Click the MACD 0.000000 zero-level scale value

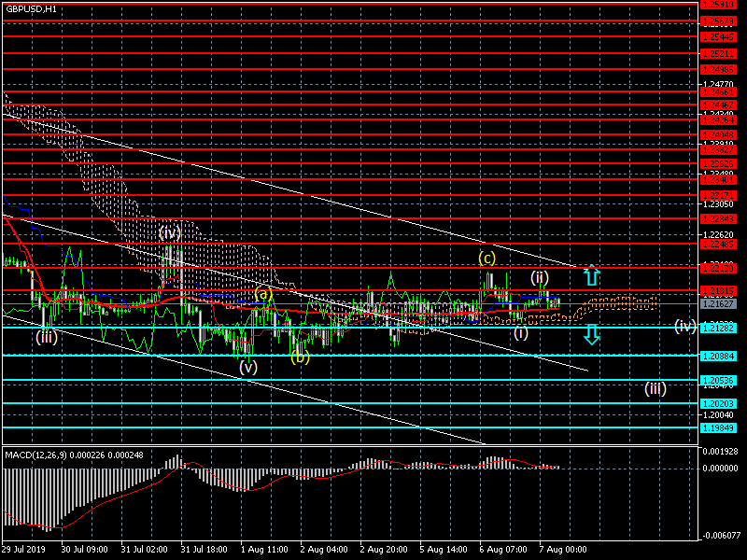720,469
